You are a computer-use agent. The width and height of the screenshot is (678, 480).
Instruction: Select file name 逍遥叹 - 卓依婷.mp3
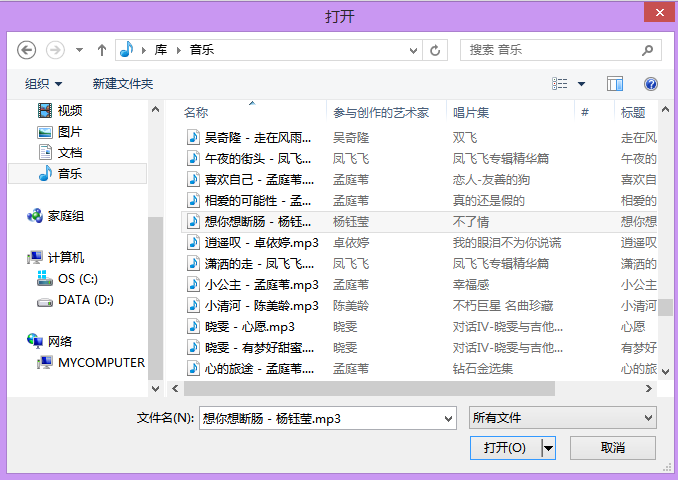click(262, 243)
